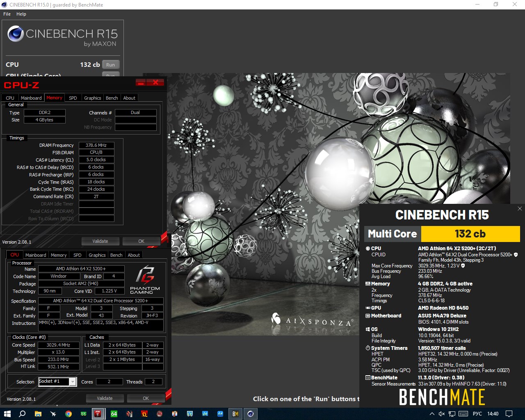Click Validate in upper CPU-Z Memory window
This screenshot has height=420, width=525.
tap(100, 241)
